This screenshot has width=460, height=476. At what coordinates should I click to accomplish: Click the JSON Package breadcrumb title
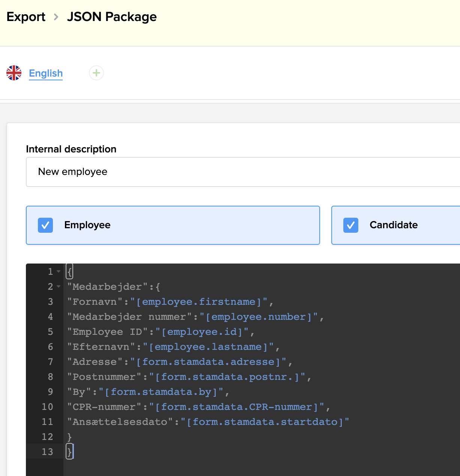pos(112,17)
